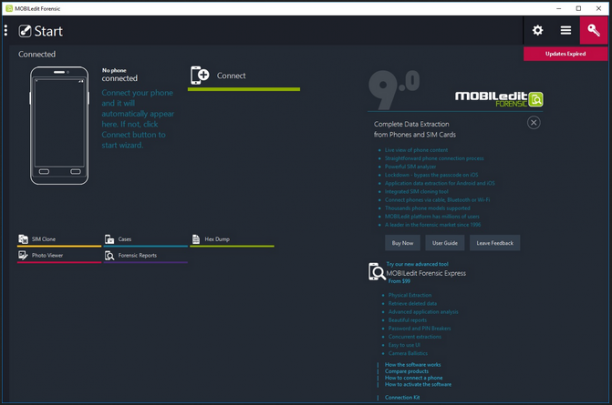This screenshot has height=405, width=612.
Task: Open the 'Connection Kit' link
Action: pyautogui.click(x=402, y=398)
